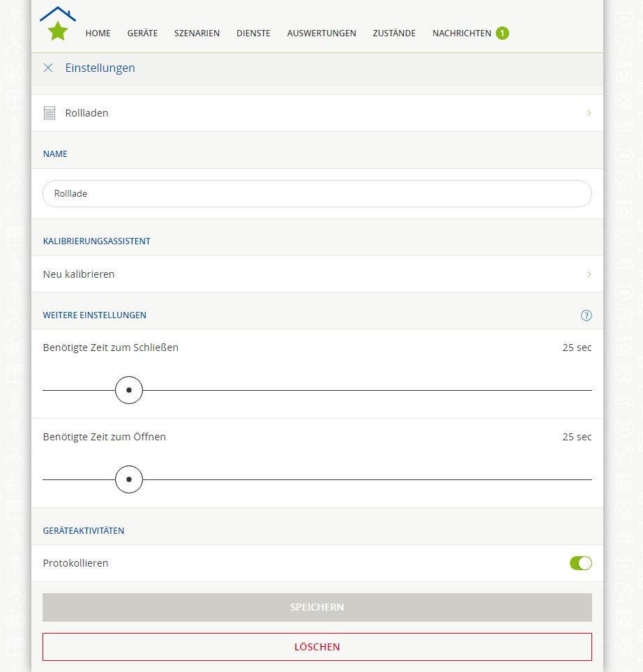Open the Zustände menu
Viewport: 643px width, 672px height.
[x=394, y=33]
